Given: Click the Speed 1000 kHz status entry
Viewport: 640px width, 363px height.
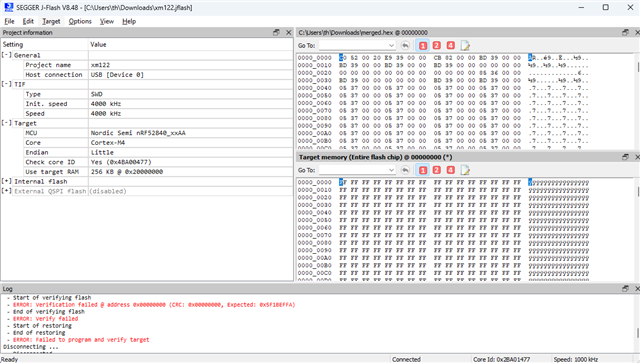Looking at the screenshot, I should tap(576, 359).
